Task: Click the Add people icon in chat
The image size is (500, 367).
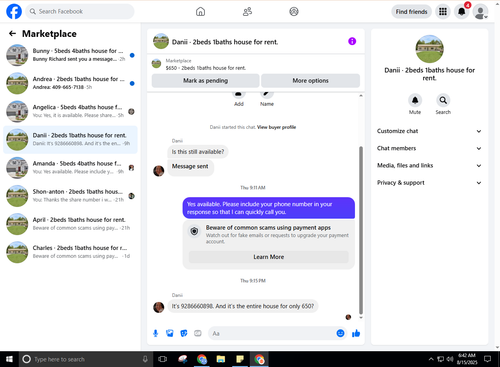Action: (x=239, y=95)
